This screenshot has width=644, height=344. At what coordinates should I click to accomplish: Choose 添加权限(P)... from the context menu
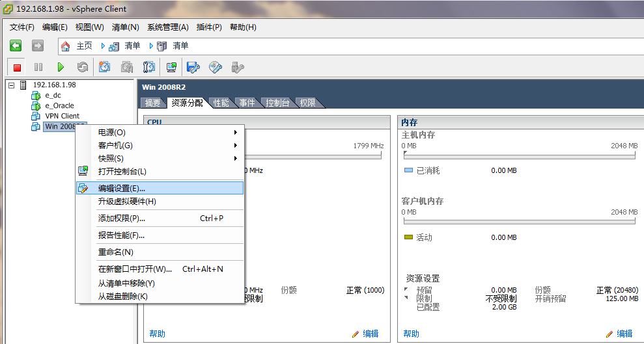(160, 218)
